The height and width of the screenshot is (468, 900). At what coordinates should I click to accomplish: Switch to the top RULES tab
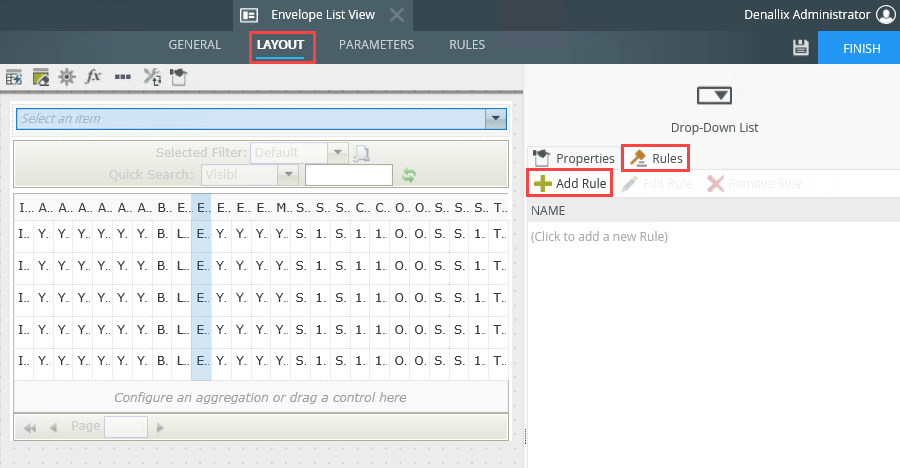pyautogui.click(x=467, y=45)
